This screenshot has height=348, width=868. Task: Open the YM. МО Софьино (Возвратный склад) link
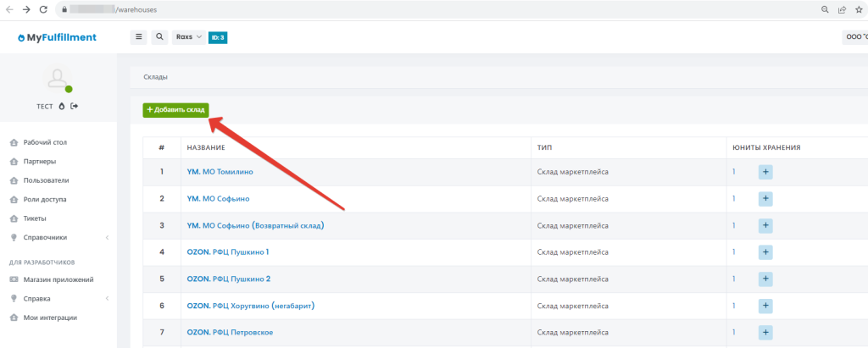point(255,225)
